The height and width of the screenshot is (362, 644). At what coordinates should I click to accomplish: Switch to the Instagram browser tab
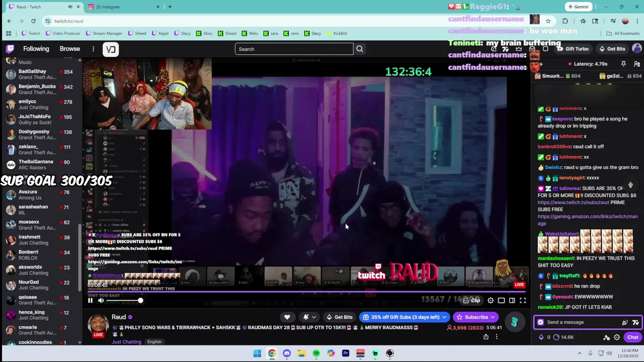(x=123, y=7)
